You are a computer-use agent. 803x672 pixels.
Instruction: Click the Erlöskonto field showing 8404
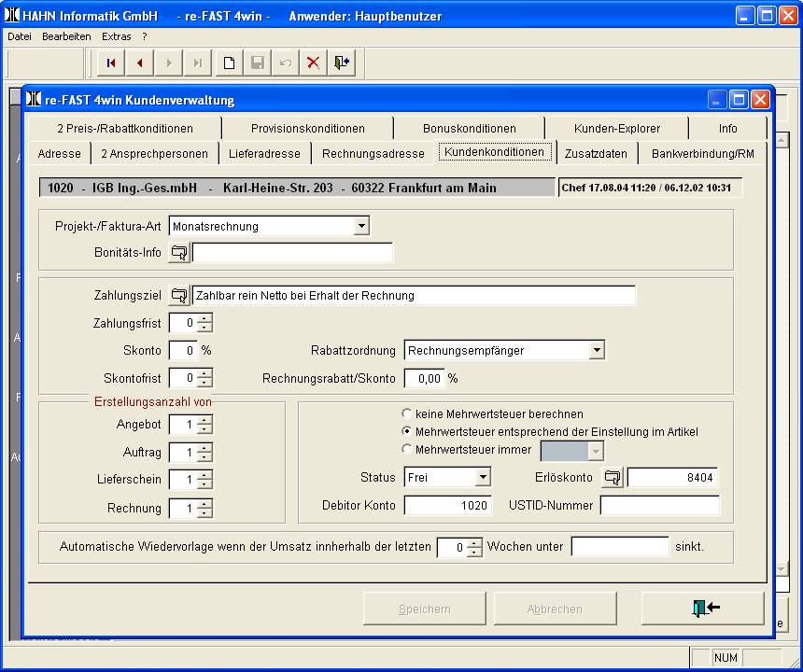click(x=673, y=478)
